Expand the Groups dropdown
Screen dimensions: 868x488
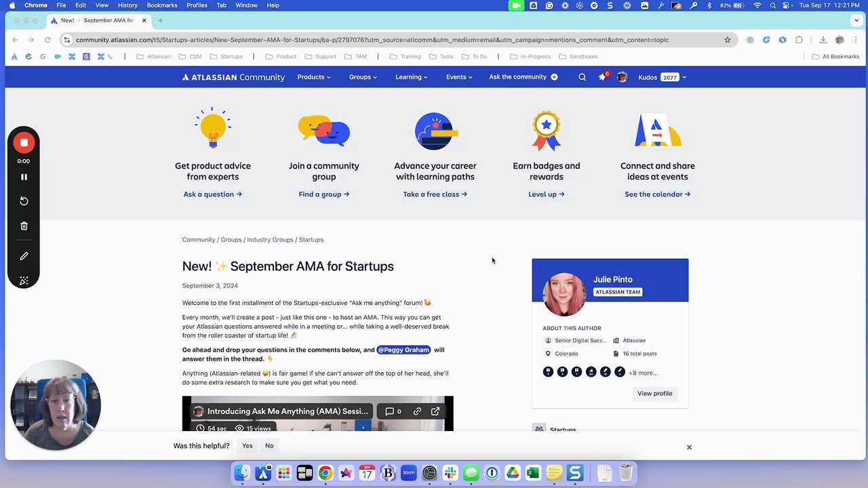point(363,77)
